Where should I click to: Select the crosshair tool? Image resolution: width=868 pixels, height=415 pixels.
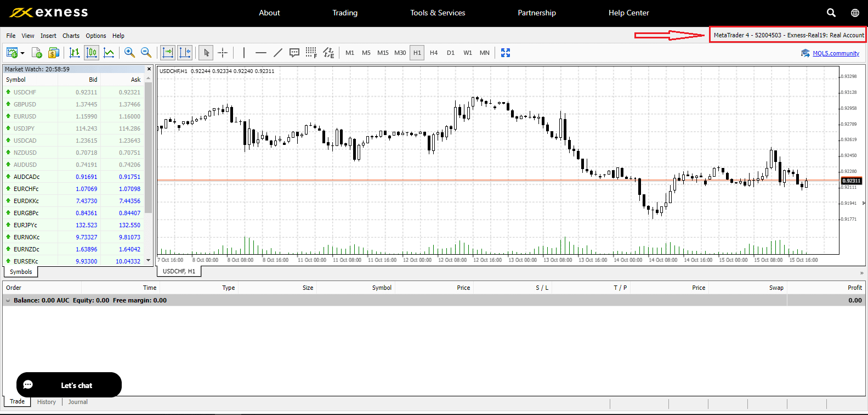[x=223, y=53]
